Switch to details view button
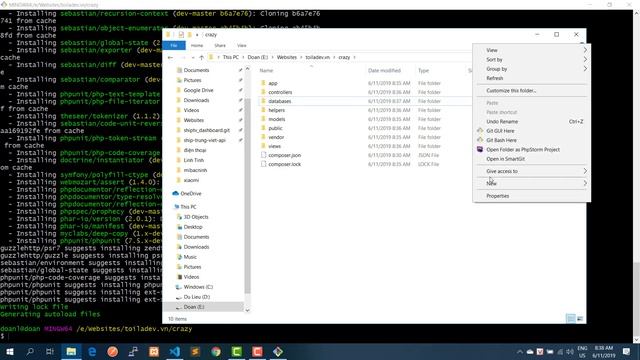 tap(571, 318)
